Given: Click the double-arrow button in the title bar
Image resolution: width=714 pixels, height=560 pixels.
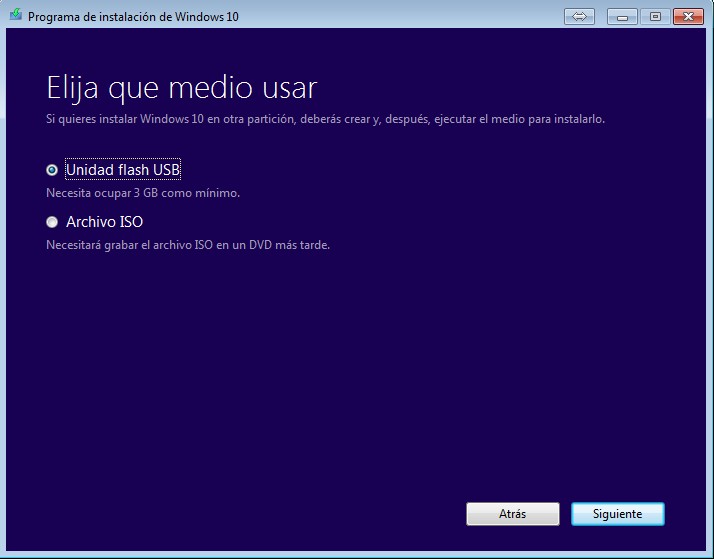Looking at the screenshot, I should (x=579, y=16).
